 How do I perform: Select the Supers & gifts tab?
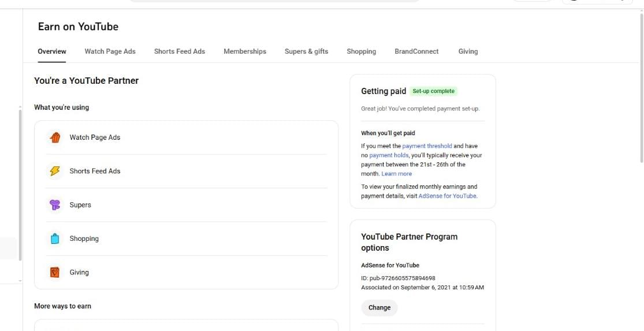(306, 51)
